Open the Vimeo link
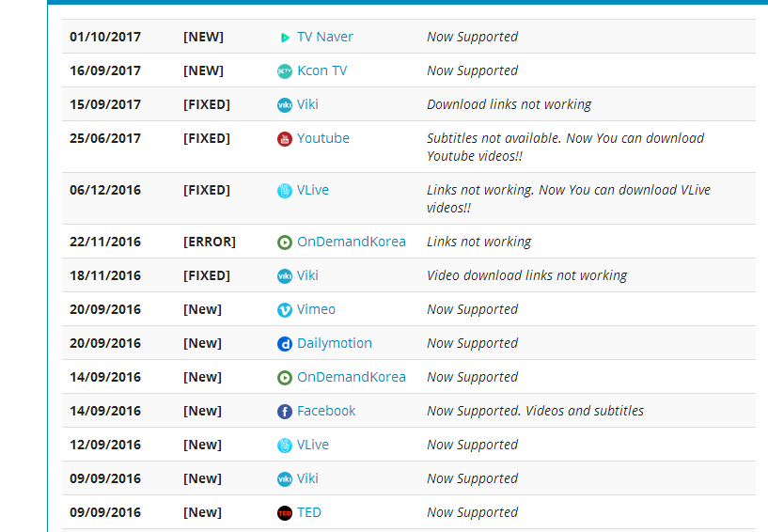The height and width of the screenshot is (532, 768). [x=316, y=309]
